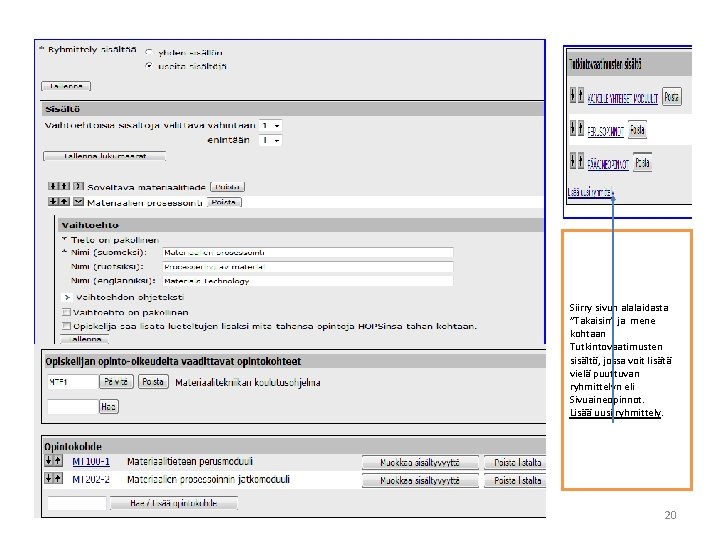720x540 pixels.
Task: Move PERUSOPINNOT item down
Action: click(x=573, y=128)
